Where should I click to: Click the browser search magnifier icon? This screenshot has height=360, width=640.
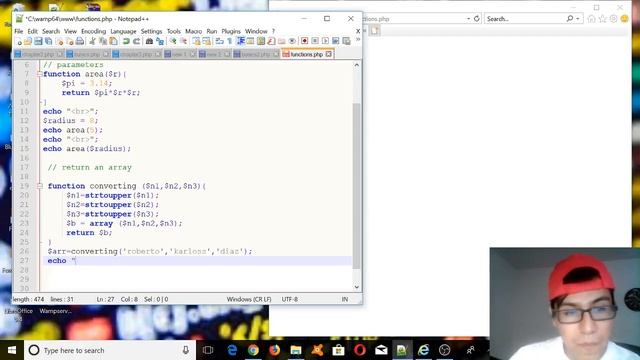coord(570,19)
